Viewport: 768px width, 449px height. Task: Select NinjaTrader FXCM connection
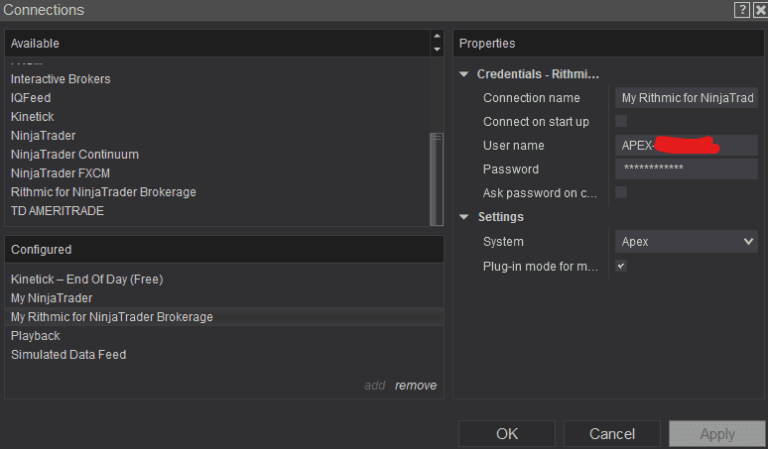click(x=60, y=173)
